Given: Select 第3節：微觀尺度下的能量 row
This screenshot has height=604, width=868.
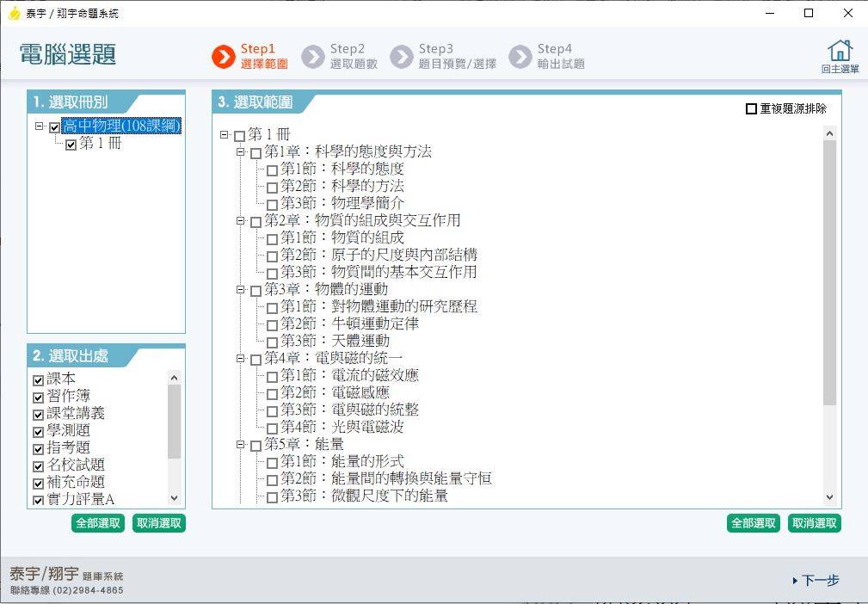Looking at the screenshot, I should click(x=364, y=496).
